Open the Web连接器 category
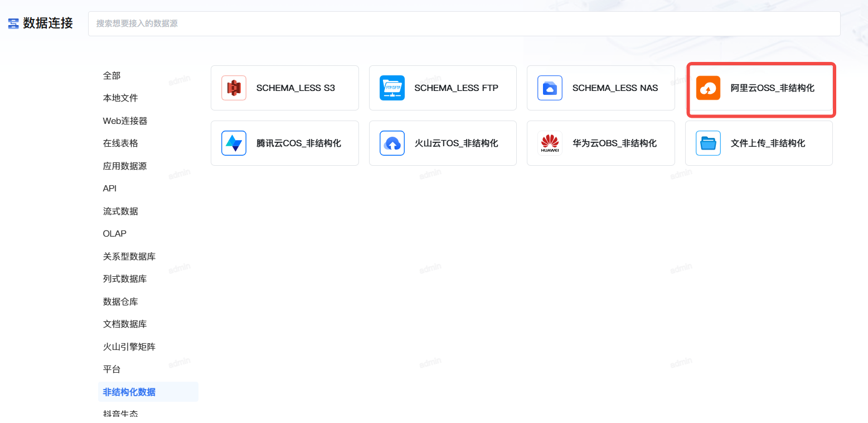 point(125,121)
